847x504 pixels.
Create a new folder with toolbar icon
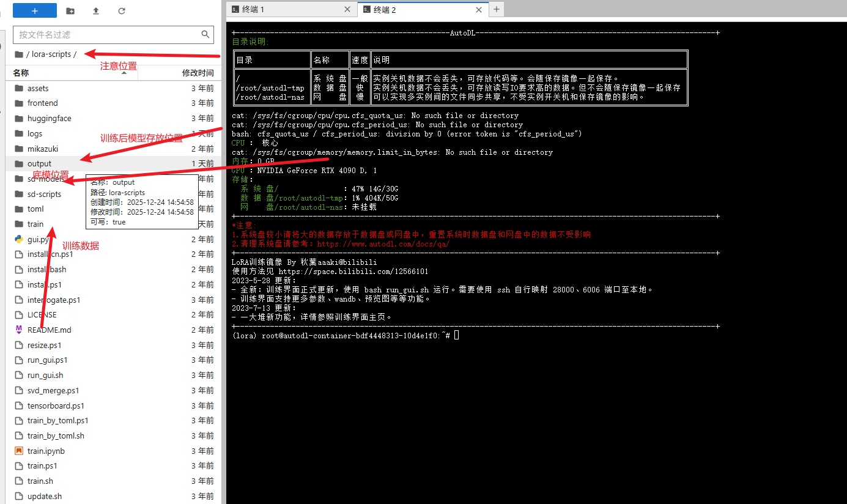tap(70, 10)
